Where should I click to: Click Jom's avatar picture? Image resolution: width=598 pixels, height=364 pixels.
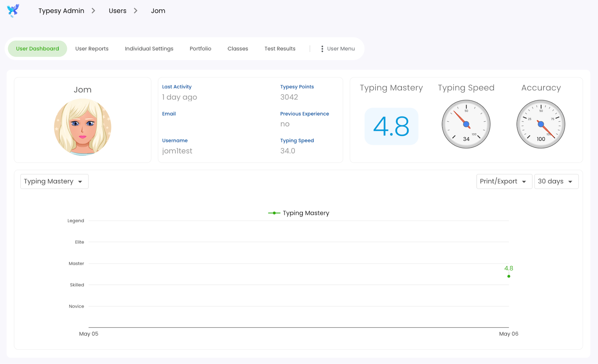(x=83, y=127)
